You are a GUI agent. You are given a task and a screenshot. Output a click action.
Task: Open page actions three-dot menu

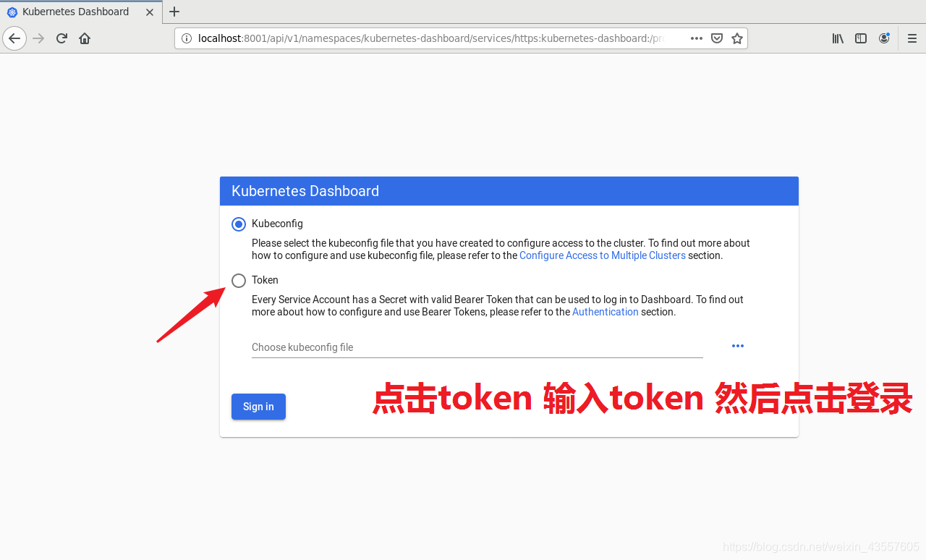coord(697,38)
